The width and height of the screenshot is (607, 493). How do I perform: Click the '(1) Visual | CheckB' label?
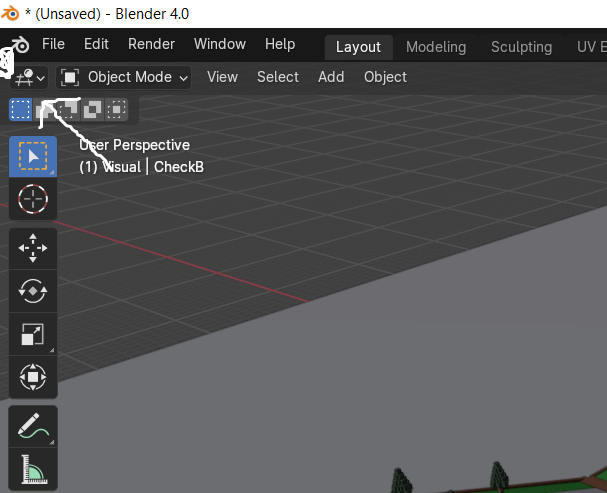[141, 167]
